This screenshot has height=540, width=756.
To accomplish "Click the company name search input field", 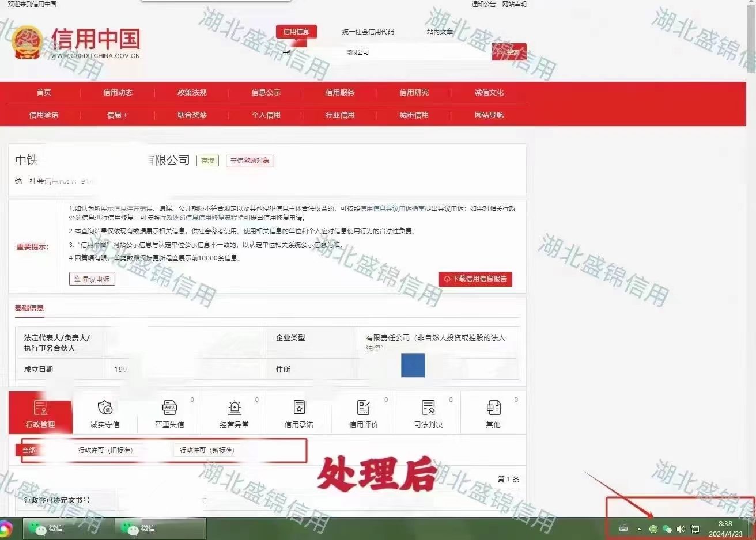I will pyautogui.click(x=386, y=52).
